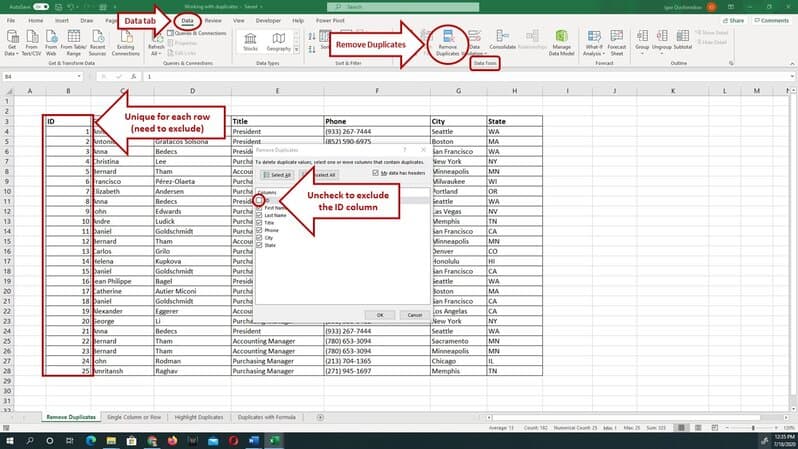Open the Excel app in taskbar
Screen dimensions: 798x449
tap(274, 440)
